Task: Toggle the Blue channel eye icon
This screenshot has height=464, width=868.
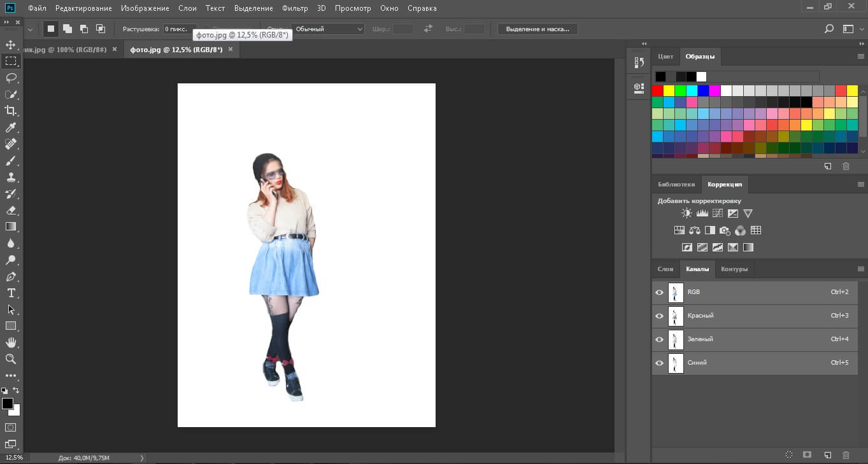Action: (x=659, y=363)
